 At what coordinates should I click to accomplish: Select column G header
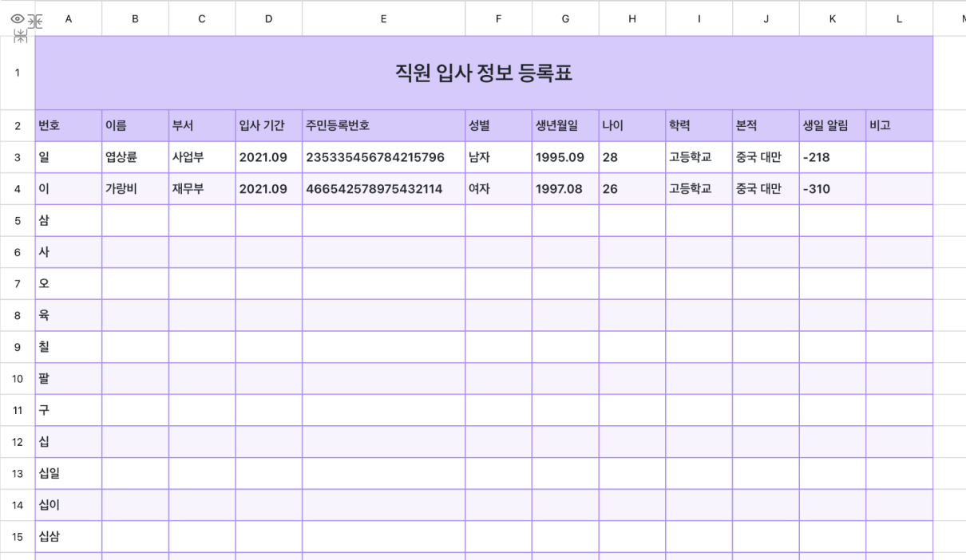[x=565, y=19]
